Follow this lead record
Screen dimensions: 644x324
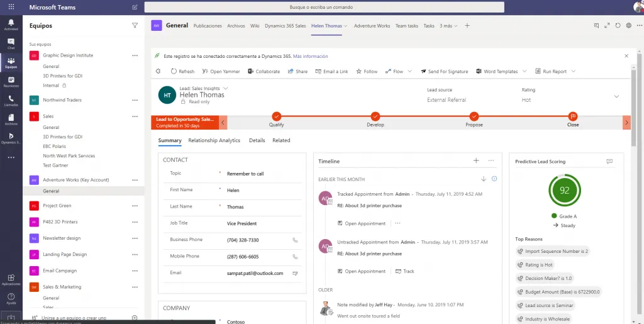(x=367, y=72)
